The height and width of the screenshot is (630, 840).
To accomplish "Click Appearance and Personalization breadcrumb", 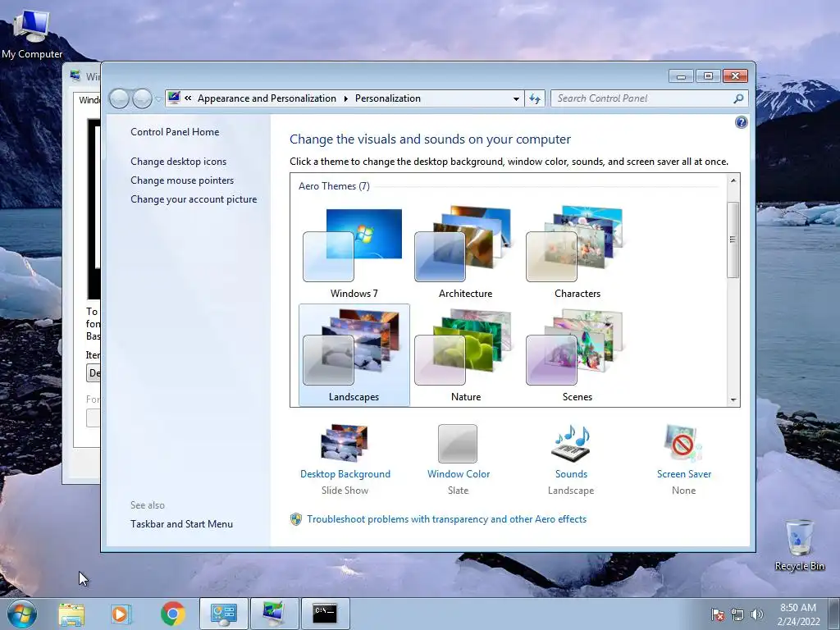I will pyautogui.click(x=267, y=98).
